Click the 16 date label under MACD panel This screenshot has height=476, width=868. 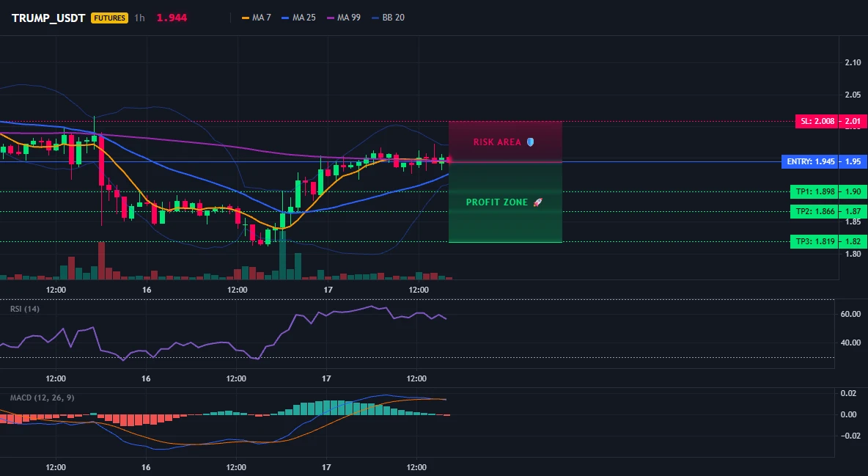[x=146, y=467]
